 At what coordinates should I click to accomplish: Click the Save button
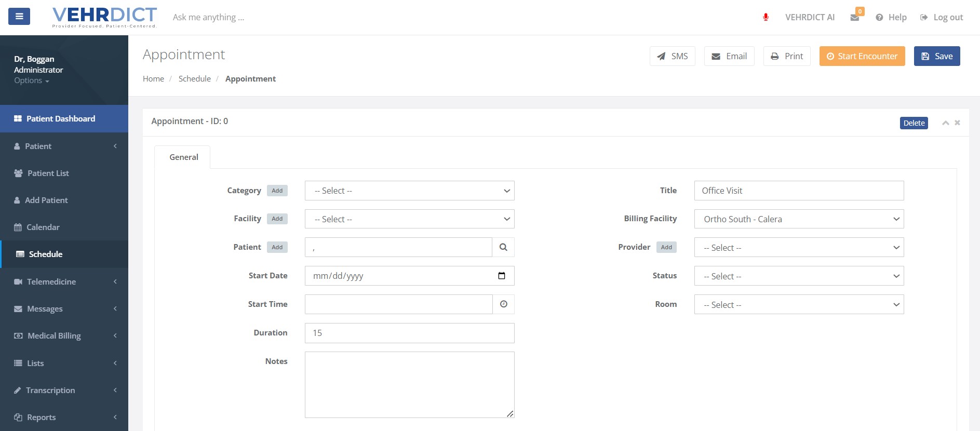pos(937,56)
